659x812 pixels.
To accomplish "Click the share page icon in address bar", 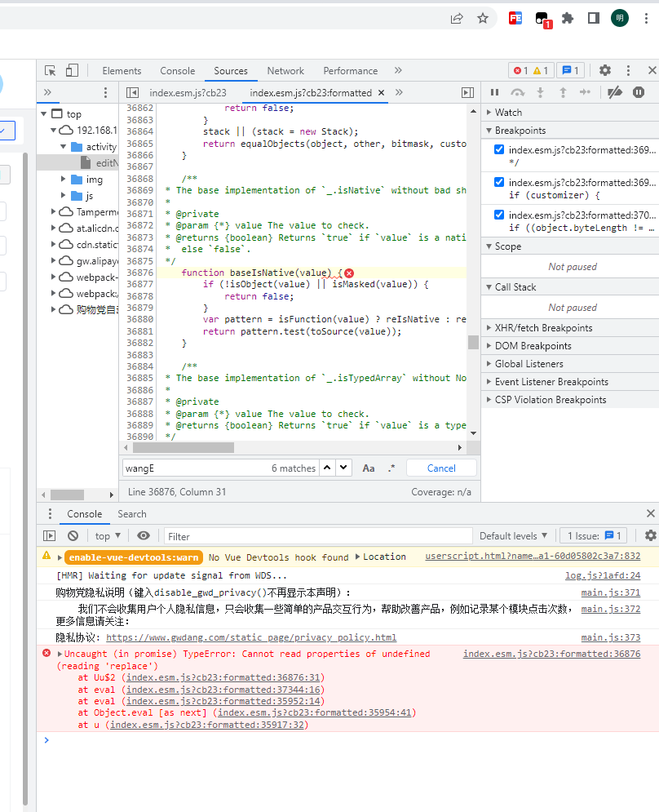I will pyautogui.click(x=457, y=19).
